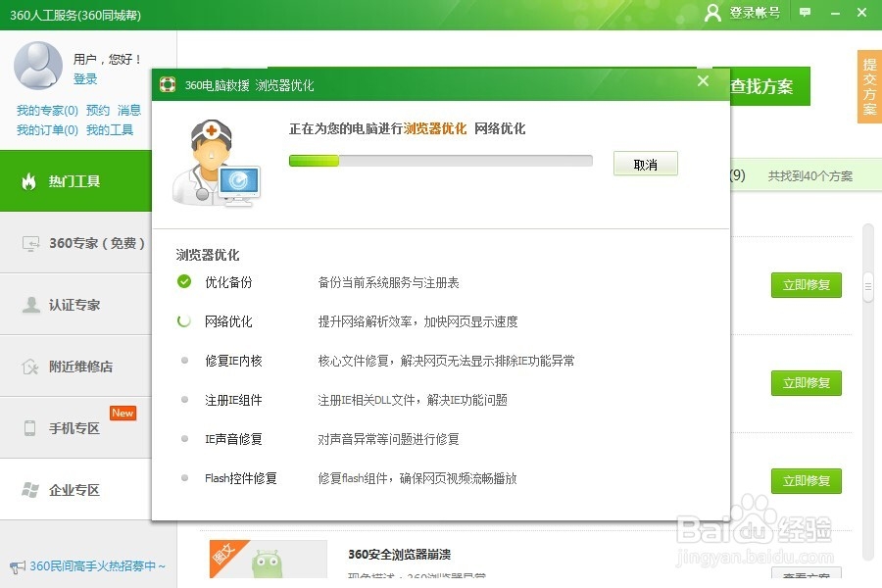This screenshot has height=588, width=882.
Task: Click the 网络优化 item label
Action: [x=228, y=321]
